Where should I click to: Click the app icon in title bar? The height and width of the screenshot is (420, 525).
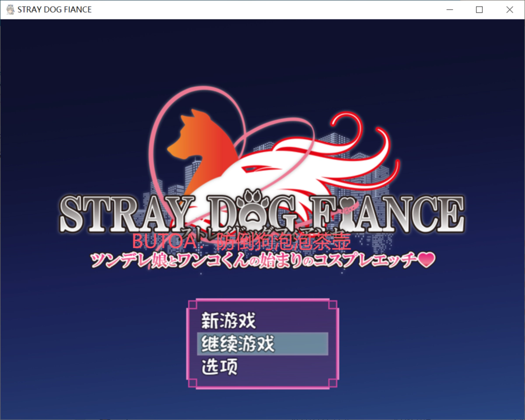[x=10, y=10]
